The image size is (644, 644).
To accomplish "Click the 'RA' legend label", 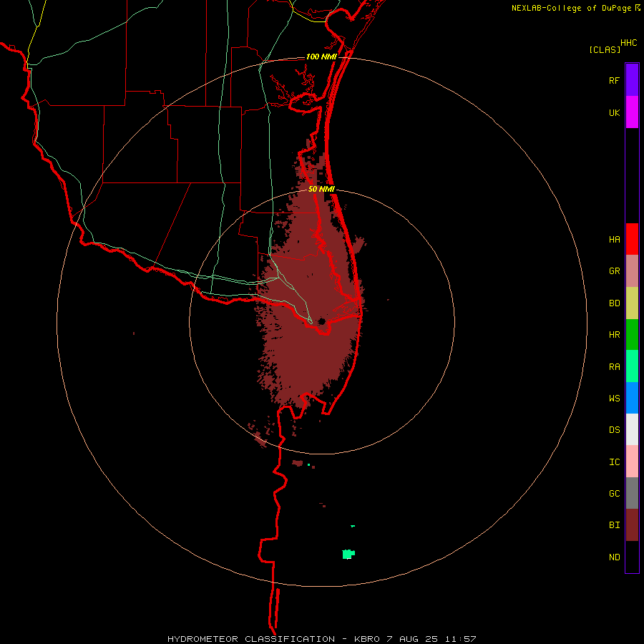I will (614, 367).
